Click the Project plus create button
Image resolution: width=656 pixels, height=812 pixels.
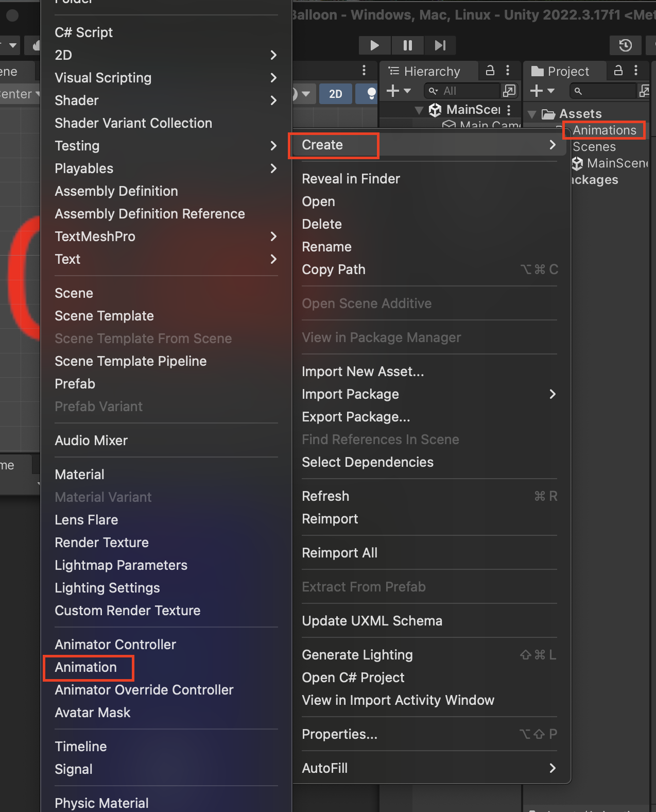[542, 91]
